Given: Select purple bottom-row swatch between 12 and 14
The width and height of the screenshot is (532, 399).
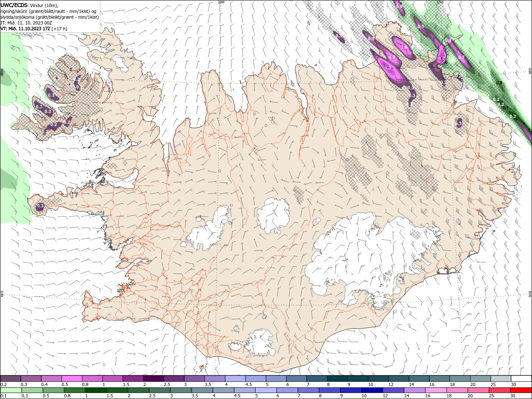Looking at the screenshot, I should coord(393,390).
